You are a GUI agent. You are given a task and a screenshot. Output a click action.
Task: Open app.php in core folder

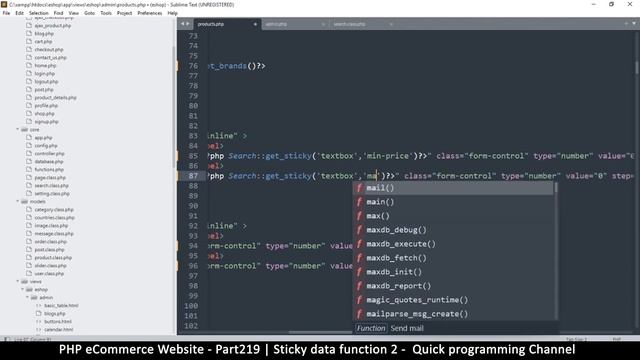pyautogui.click(x=43, y=138)
